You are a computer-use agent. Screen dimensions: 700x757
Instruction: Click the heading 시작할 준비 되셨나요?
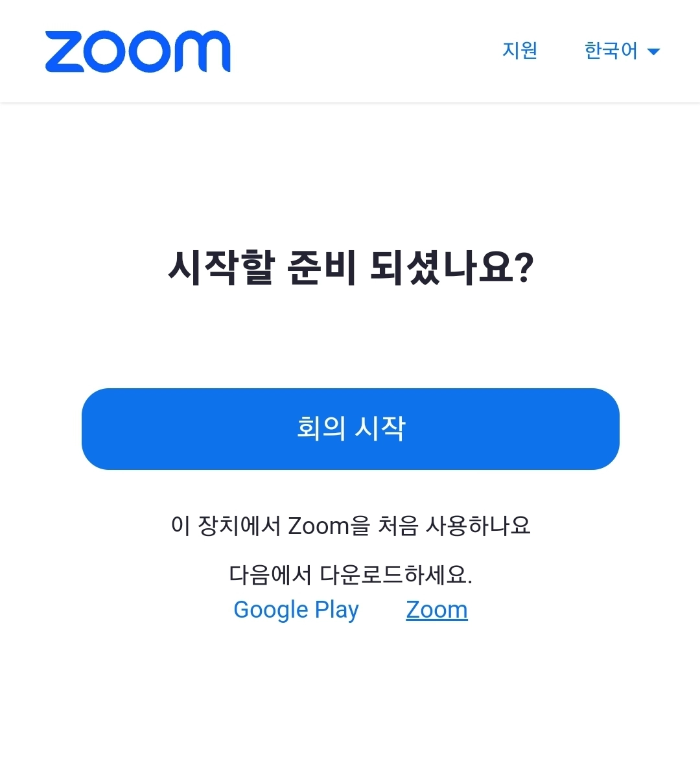(x=351, y=268)
